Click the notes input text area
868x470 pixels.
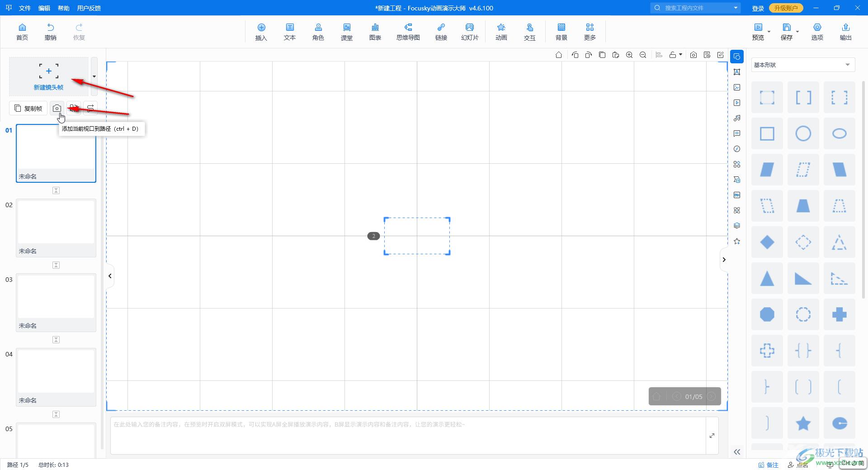click(x=408, y=436)
